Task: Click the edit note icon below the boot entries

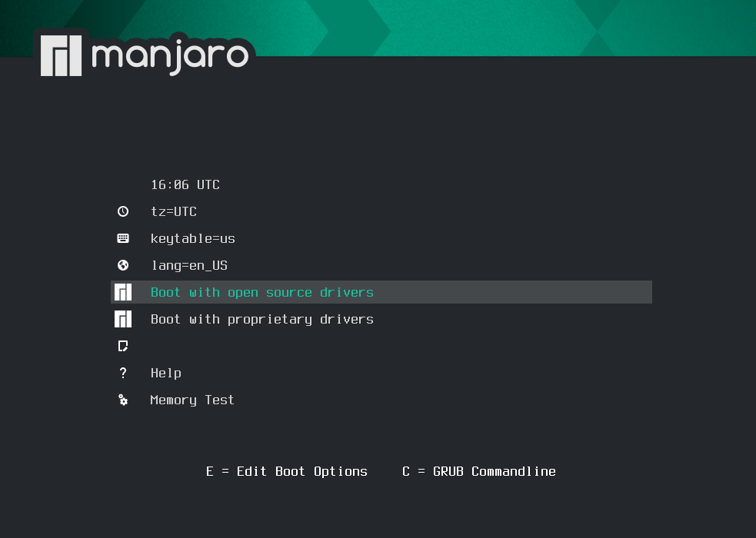Action: [x=123, y=346]
